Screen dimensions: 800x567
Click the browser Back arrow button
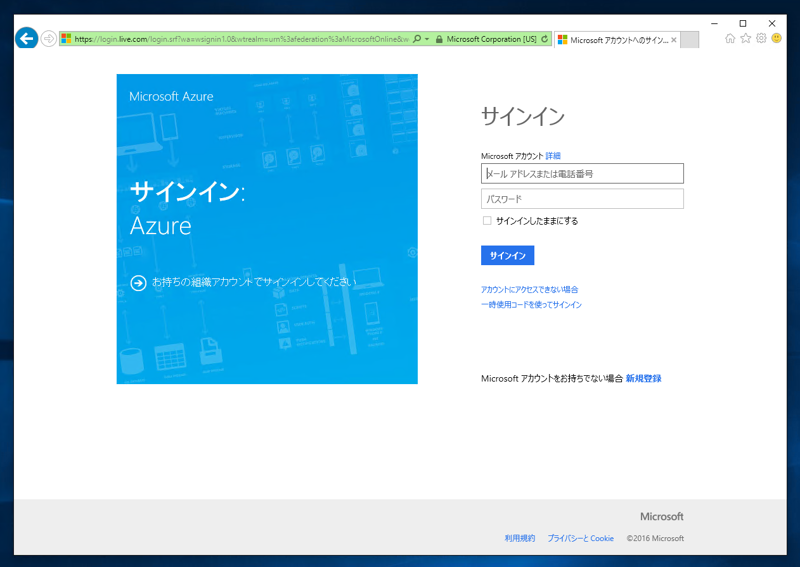27,38
